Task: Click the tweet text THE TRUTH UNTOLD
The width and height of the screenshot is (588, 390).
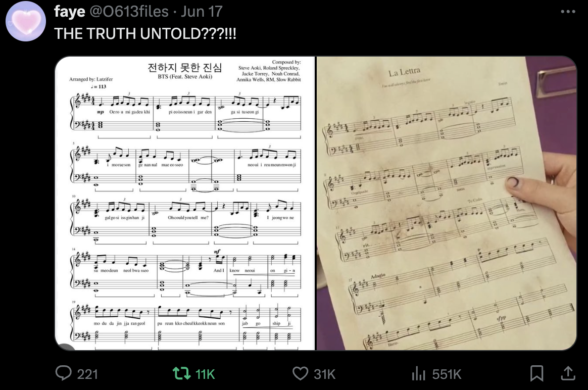Action: (145, 34)
